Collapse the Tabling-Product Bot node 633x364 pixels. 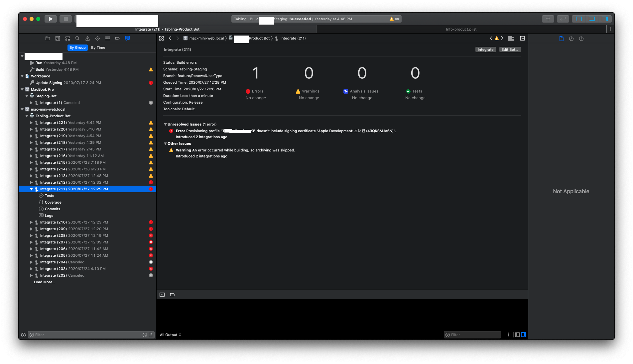click(x=27, y=116)
